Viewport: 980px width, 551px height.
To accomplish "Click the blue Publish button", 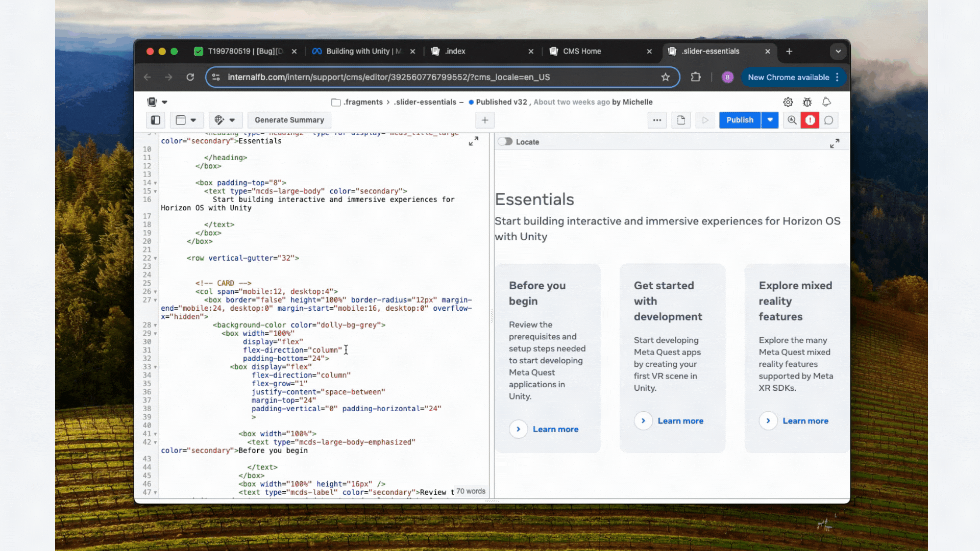I will 740,120.
